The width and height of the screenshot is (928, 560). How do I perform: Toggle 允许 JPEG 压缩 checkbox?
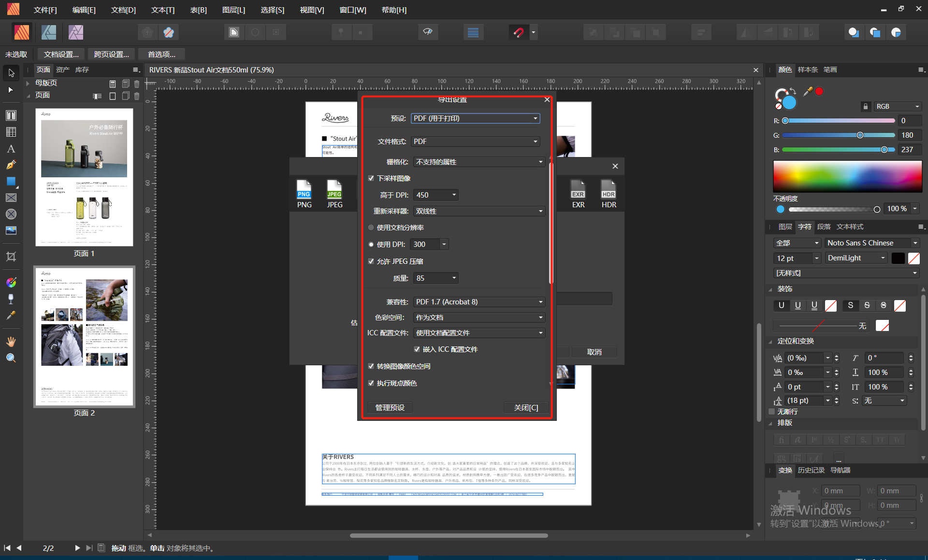[x=371, y=261]
